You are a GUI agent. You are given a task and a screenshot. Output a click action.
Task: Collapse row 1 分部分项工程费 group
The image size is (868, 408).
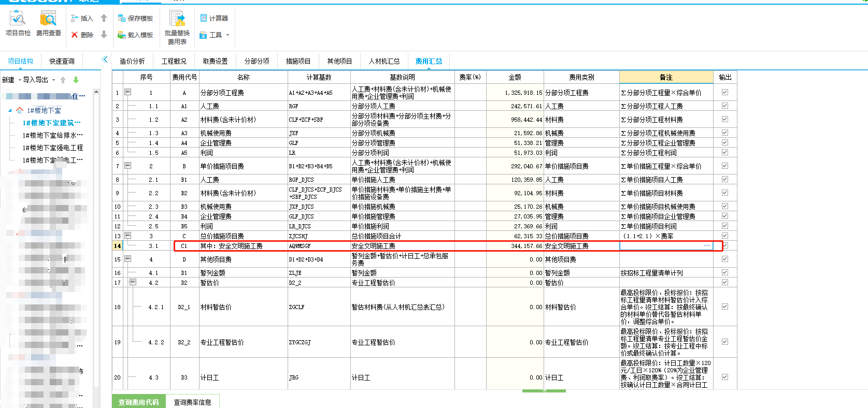point(127,92)
